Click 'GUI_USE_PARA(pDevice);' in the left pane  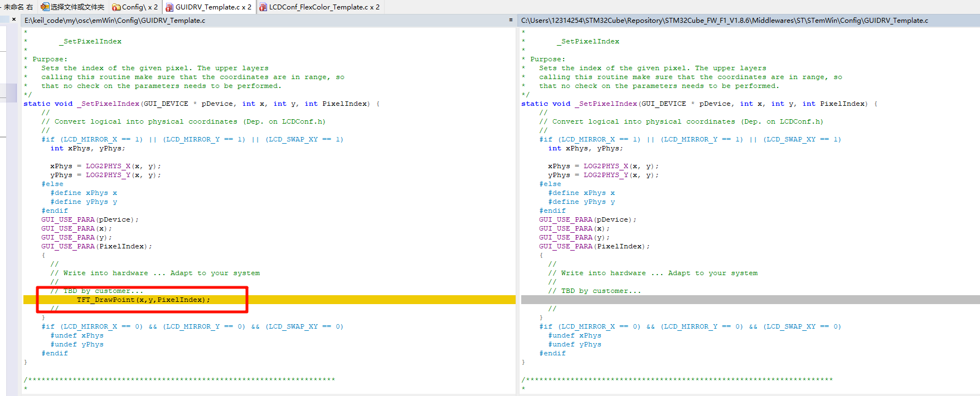pyautogui.click(x=90, y=219)
